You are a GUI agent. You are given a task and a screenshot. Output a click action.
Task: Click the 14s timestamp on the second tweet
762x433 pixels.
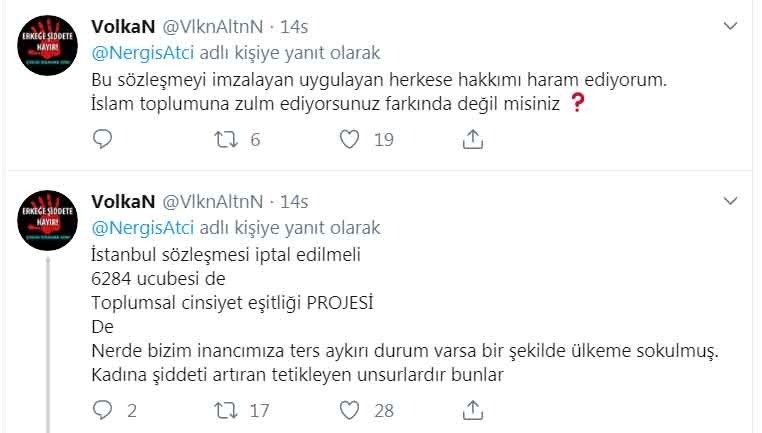[x=294, y=202]
